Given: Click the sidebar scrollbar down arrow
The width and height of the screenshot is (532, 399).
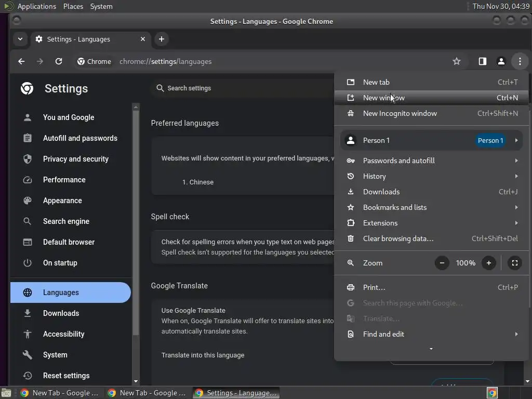Looking at the screenshot, I should click(x=136, y=382).
